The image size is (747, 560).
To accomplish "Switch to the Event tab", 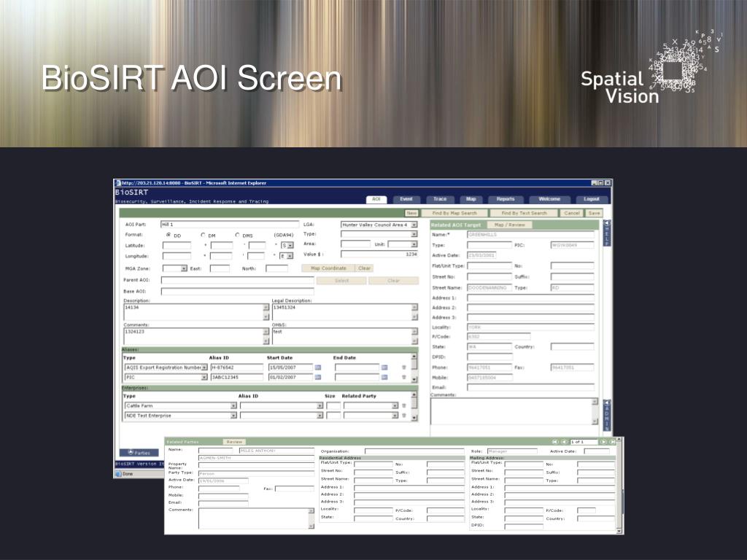I will click(x=406, y=199).
